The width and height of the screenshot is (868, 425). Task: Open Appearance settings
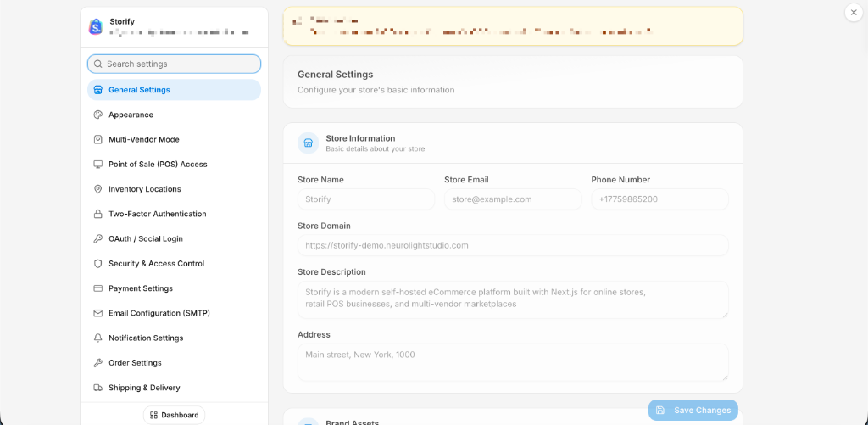click(x=174, y=115)
